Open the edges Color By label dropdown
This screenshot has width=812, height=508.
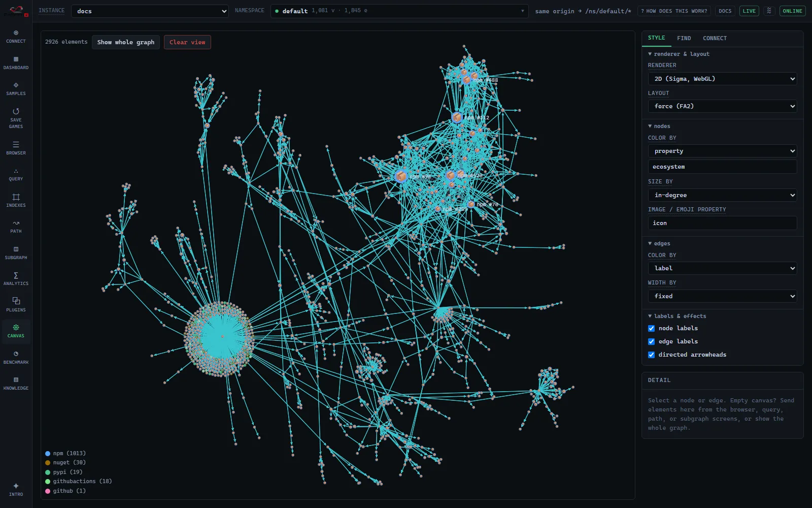(722, 268)
